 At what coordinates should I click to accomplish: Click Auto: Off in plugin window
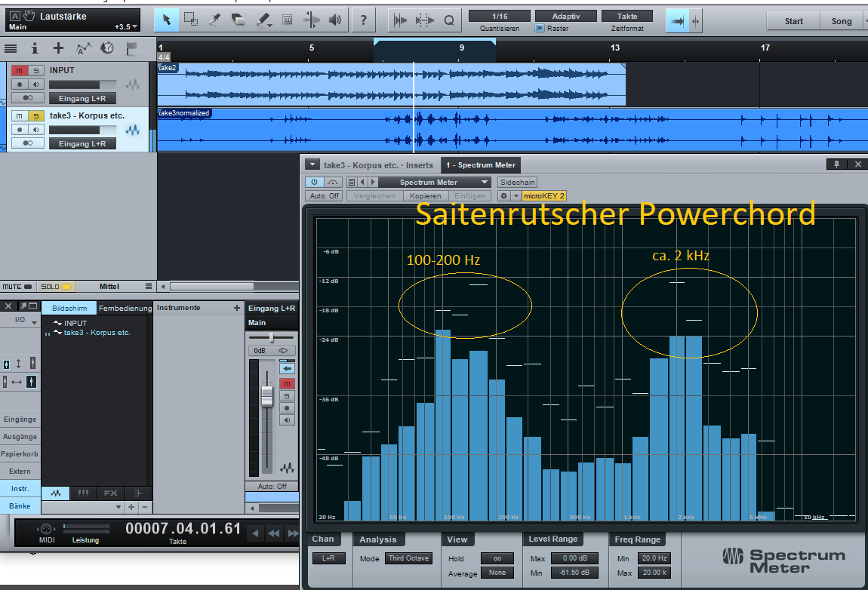point(325,196)
